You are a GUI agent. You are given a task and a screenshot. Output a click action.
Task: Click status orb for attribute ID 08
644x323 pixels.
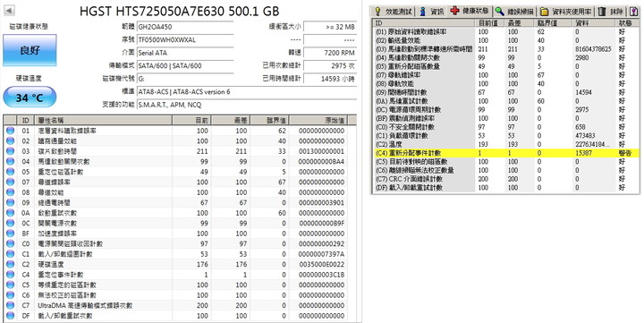(x=10, y=192)
